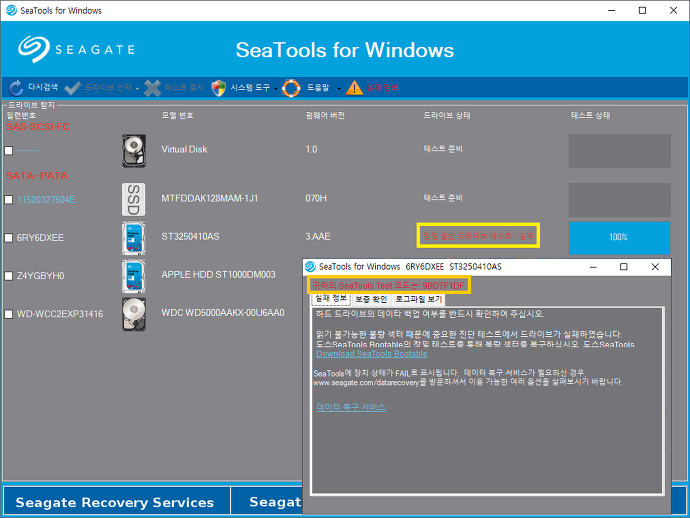Click the MTFDDAK128MAM-1J1 test status box

pyautogui.click(x=619, y=200)
